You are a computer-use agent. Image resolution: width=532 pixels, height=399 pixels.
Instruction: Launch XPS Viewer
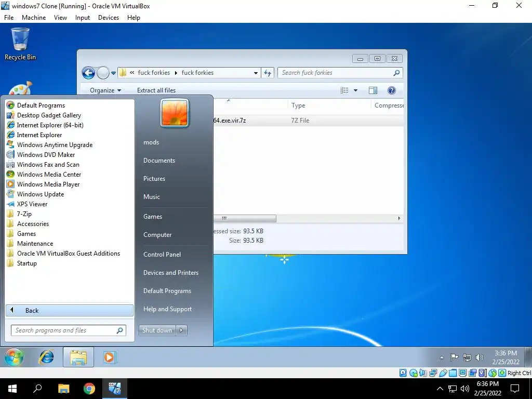[27, 204]
